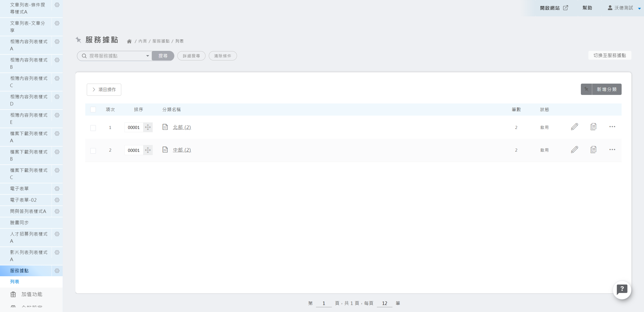Open 幫助 in top bar
This screenshot has height=312, width=644.
[587, 8]
